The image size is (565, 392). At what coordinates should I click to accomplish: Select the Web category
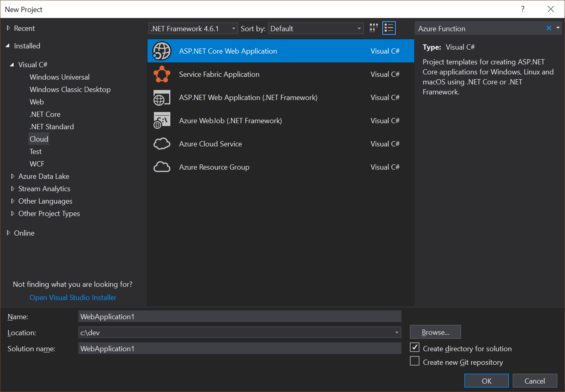(37, 102)
